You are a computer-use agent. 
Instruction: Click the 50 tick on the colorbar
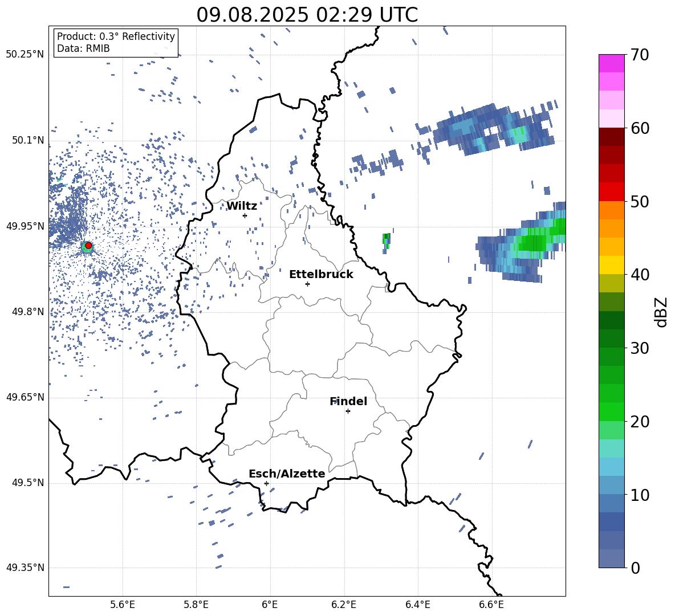pyautogui.click(x=640, y=201)
